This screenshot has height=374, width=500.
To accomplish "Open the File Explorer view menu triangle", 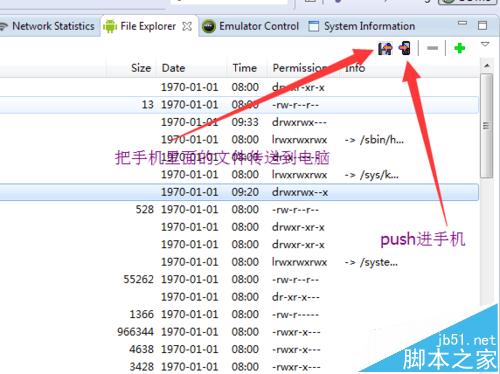I will click(x=485, y=44).
